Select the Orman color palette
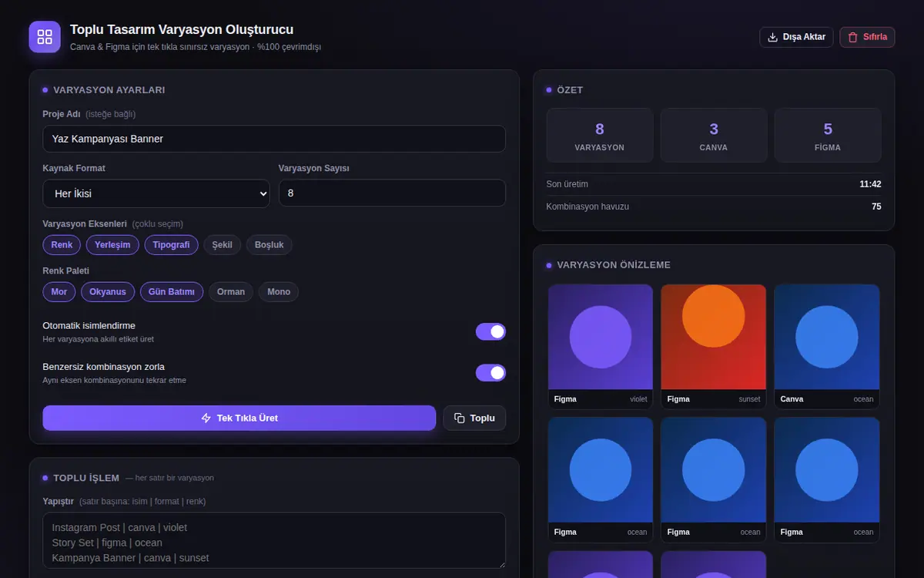924x578 pixels. pyautogui.click(x=231, y=292)
